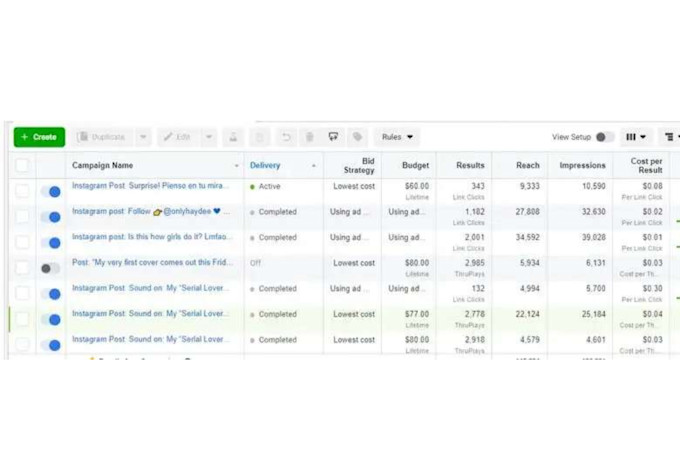Screen dimensions: 680x459
Task: Click the 343 results value
Action: [478, 186]
